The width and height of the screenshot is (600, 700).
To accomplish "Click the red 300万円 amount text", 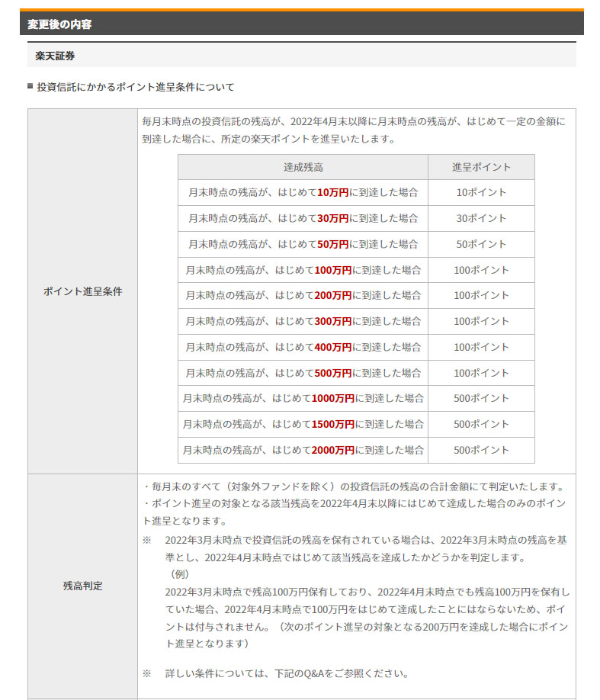I will 332,322.
